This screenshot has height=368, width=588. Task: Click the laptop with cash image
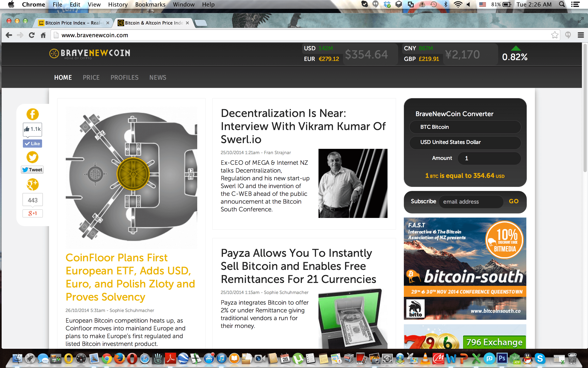point(353,318)
